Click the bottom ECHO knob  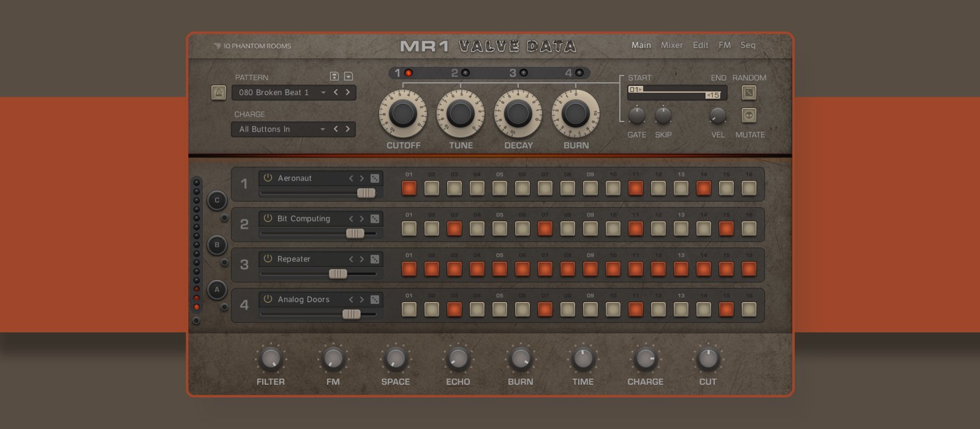458,359
